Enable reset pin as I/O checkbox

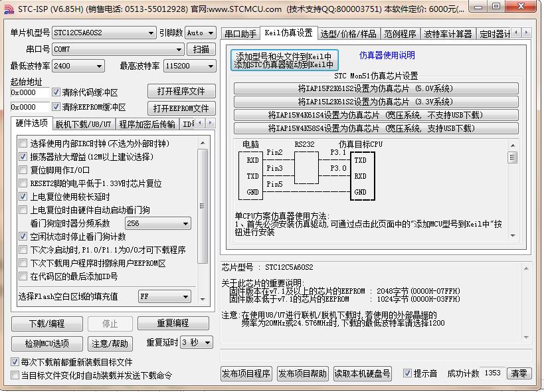coord(23,170)
